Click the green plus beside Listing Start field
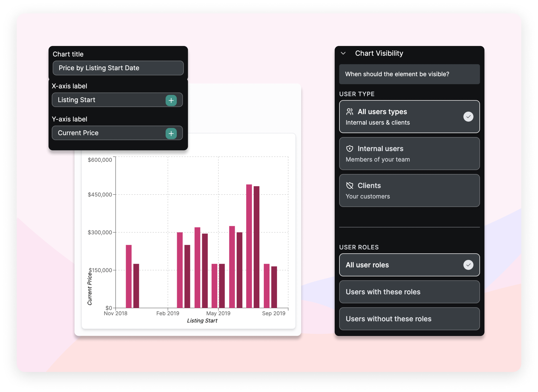The image size is (538, 392). [x=171, y=100]
